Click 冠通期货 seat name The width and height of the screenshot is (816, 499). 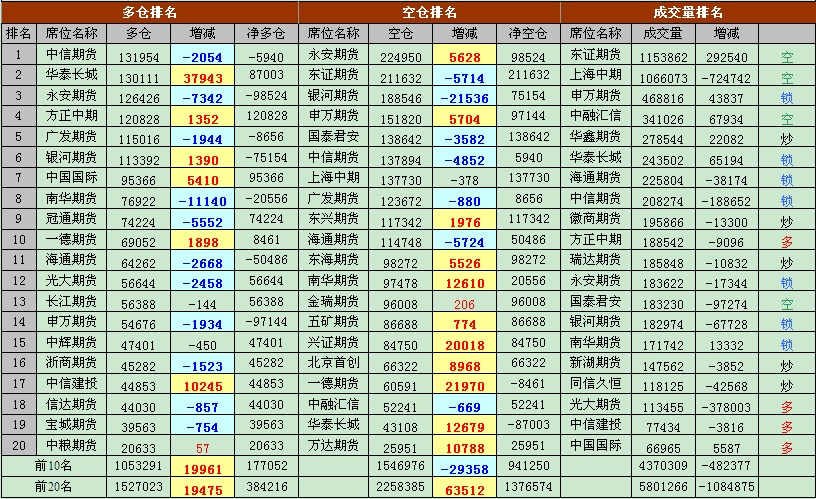click(x=71, y=219)
